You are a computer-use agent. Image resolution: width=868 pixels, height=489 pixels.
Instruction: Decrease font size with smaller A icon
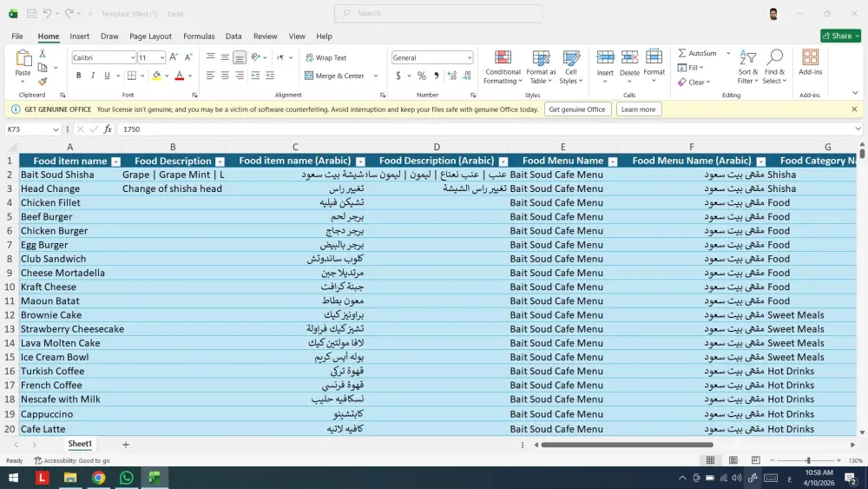click(188, 57)
